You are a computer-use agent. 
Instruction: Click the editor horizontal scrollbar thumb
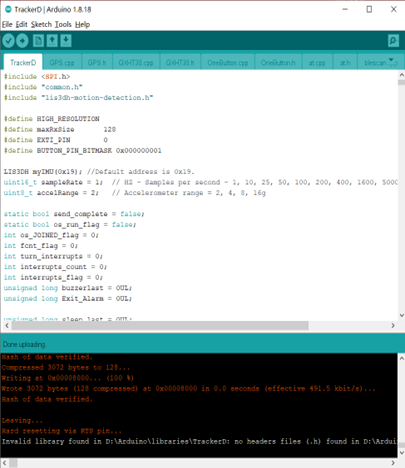(x=160, y=325)
